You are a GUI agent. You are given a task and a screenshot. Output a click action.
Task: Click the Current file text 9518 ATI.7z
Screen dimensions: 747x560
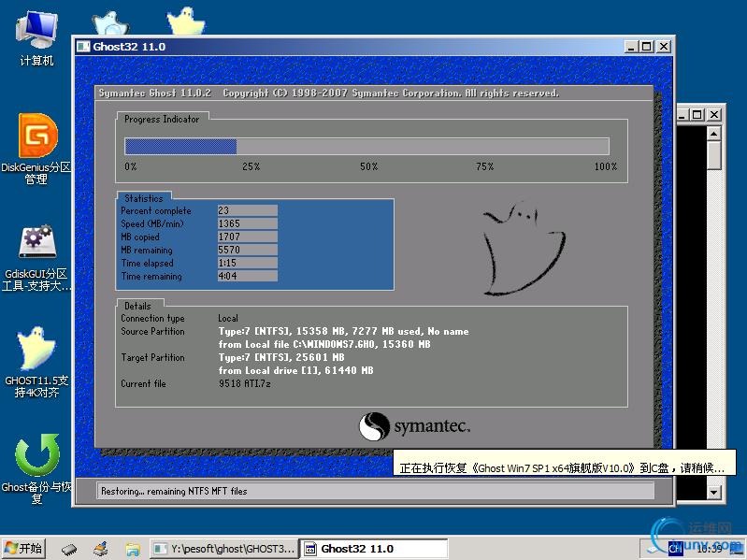(244, 383)
